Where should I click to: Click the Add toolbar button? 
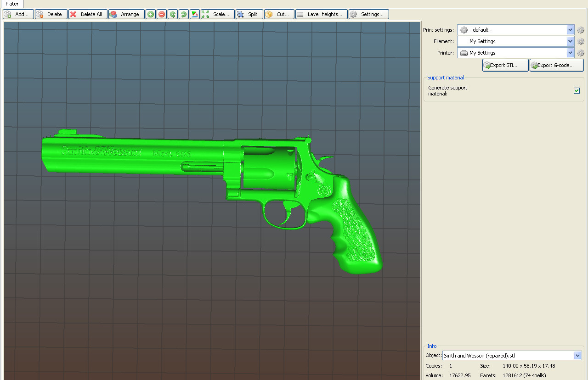[x=18, y=14]
